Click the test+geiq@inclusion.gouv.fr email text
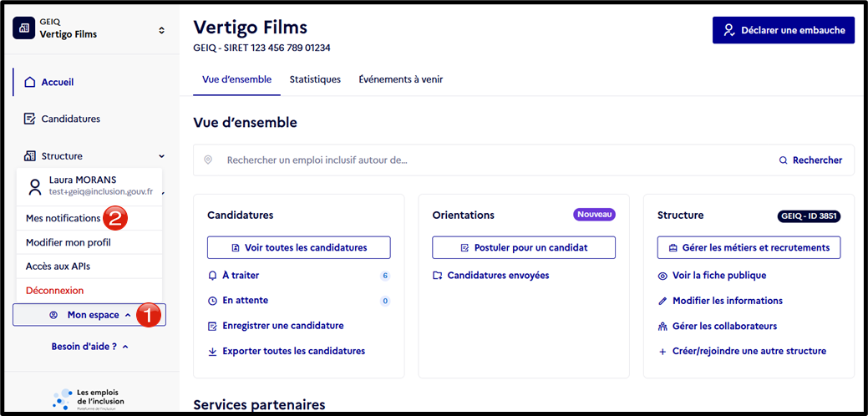 (101, 191)
